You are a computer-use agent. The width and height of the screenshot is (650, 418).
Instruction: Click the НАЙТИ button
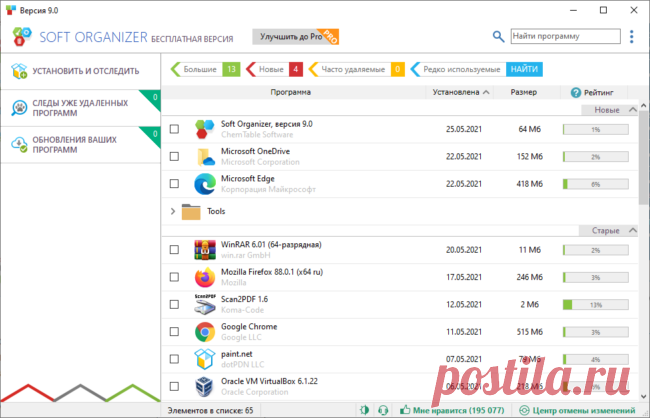click(x=524, y=69)
